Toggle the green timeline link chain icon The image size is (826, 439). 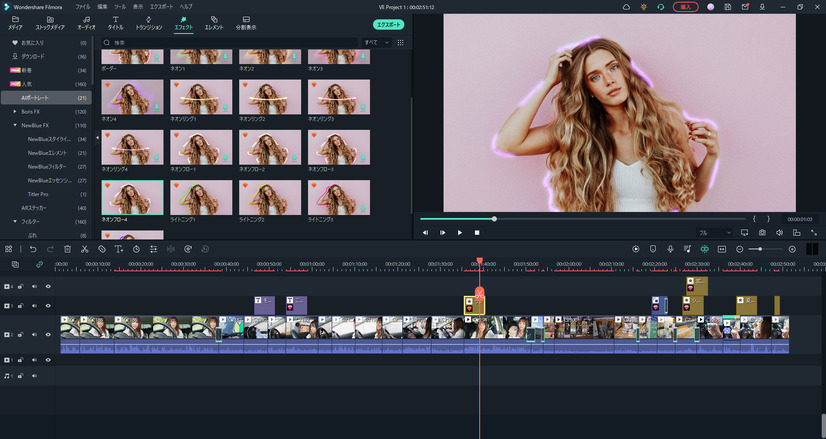click(x=39, y=265)
